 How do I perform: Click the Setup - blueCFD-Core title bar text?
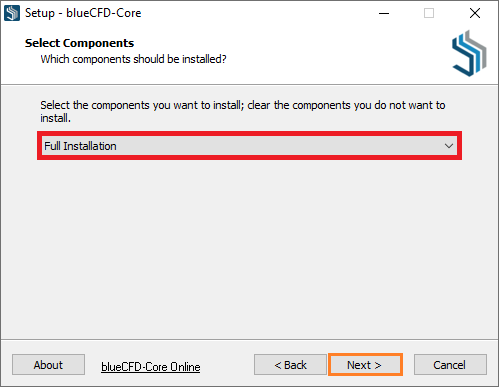click(x=83, y=13)
